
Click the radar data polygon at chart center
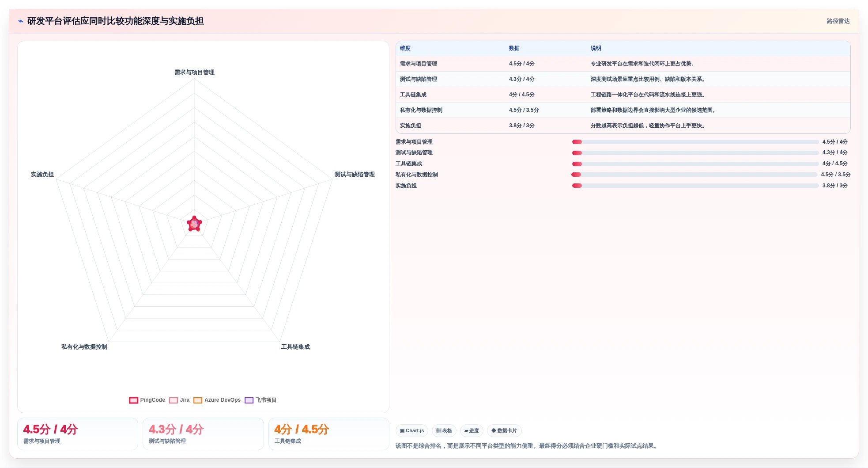tap(194, 224)
